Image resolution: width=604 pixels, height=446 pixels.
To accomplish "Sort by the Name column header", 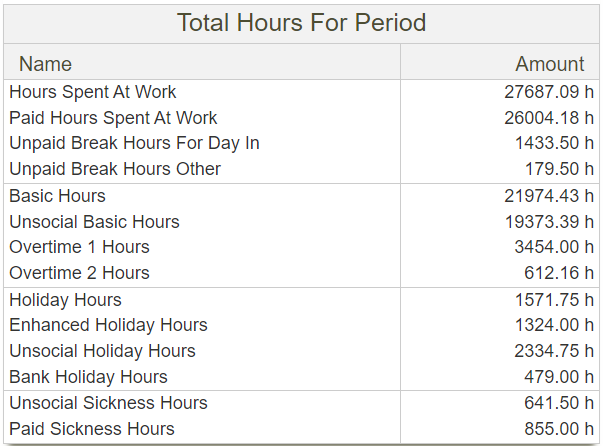I will pyautogui.click(x=46, y=64).
